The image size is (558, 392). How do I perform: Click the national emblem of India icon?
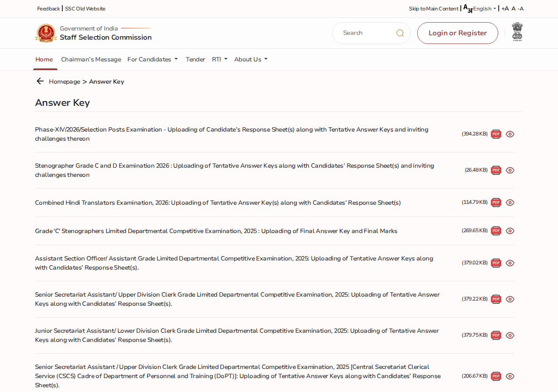point(517,32)
